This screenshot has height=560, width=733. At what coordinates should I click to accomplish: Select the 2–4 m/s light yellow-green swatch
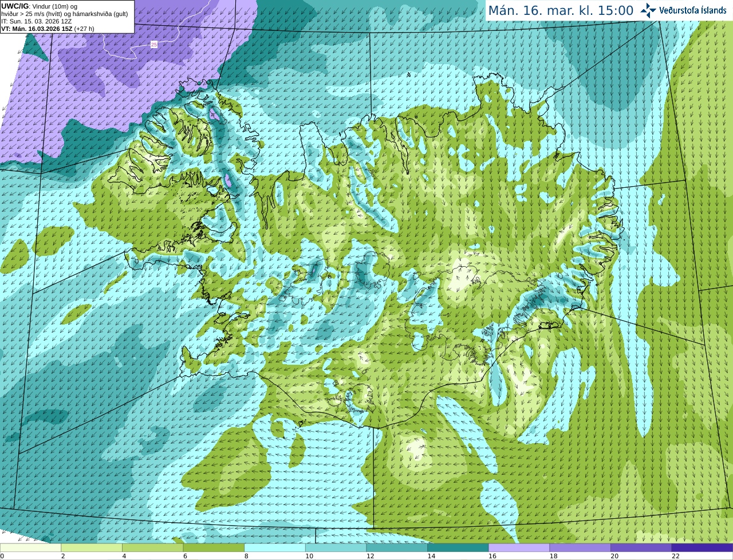tap(91, 547)
